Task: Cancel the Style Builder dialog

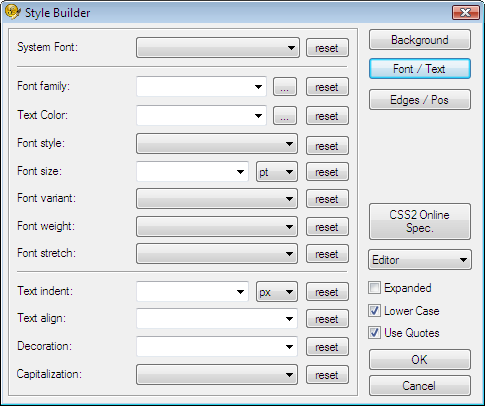Action: (x=420, y=385)
